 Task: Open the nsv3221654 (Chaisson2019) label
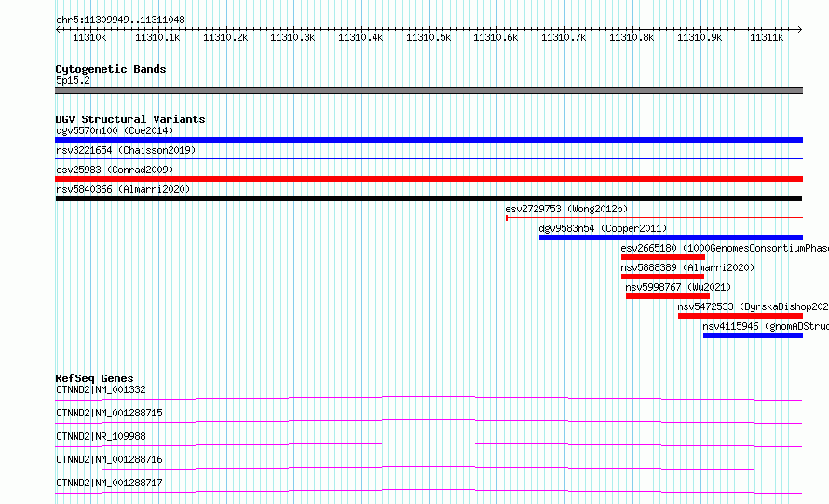pos(126,150)
